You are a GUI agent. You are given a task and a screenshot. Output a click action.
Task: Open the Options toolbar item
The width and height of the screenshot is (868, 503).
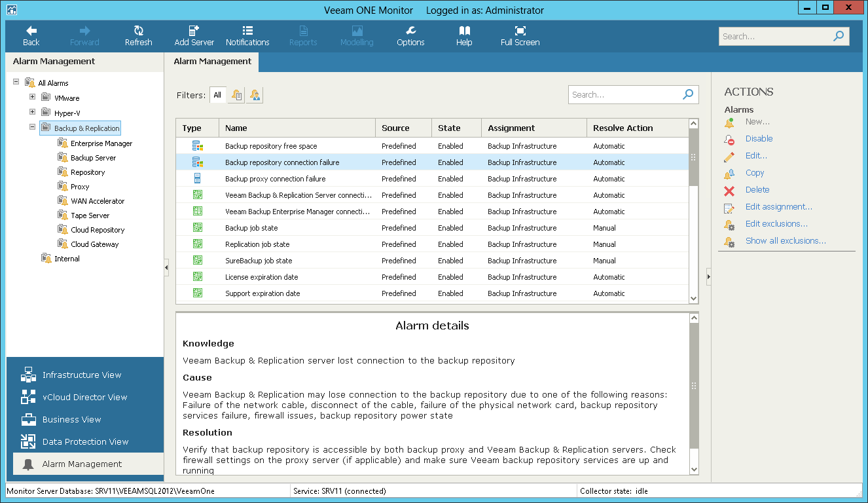click(x=410, y=36)
